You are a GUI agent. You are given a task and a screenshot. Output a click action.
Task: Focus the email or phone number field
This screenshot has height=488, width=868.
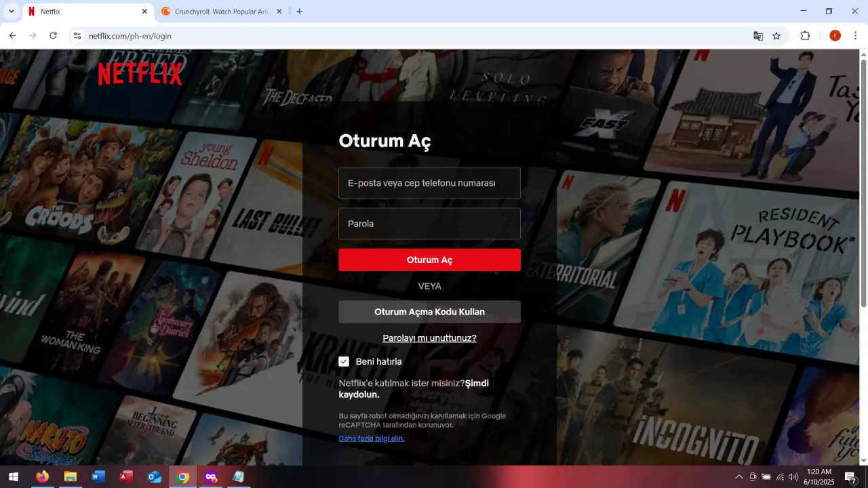click(x=430, y=183)
